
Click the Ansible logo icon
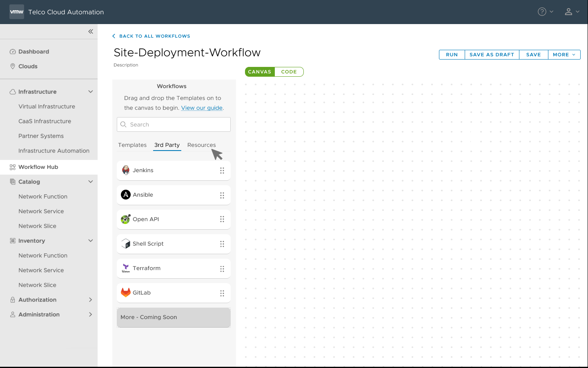point(126,195)
